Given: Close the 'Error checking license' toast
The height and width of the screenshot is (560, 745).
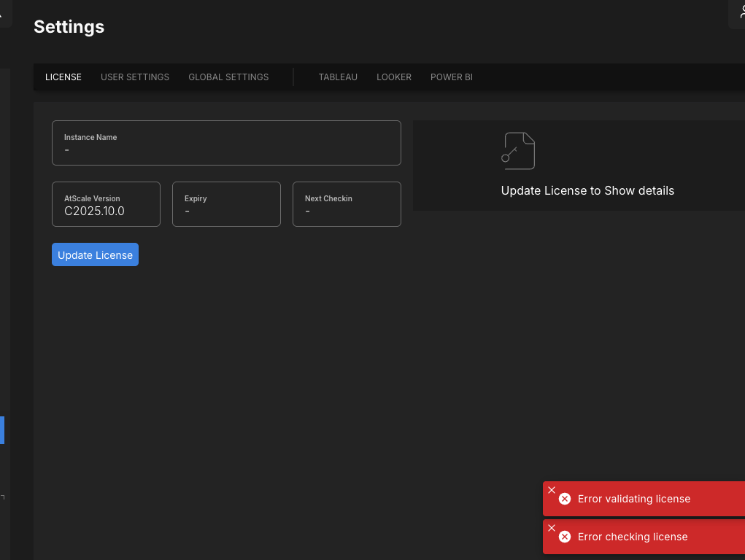Looking at the screenshot, I should point(552,528).
